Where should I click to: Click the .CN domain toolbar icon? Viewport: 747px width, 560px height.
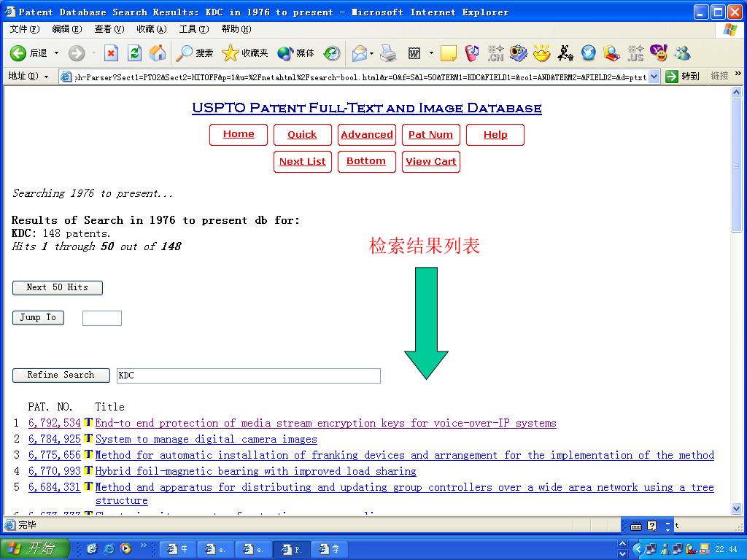click(x=495, y=52)
